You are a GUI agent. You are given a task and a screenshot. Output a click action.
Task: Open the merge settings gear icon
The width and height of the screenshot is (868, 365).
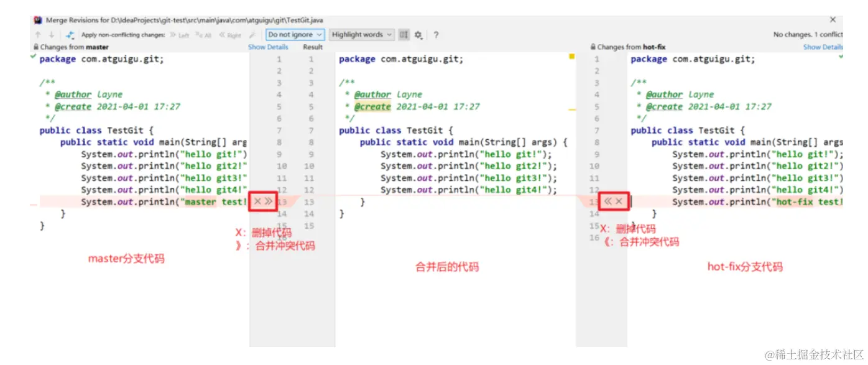tap(418, 35)
